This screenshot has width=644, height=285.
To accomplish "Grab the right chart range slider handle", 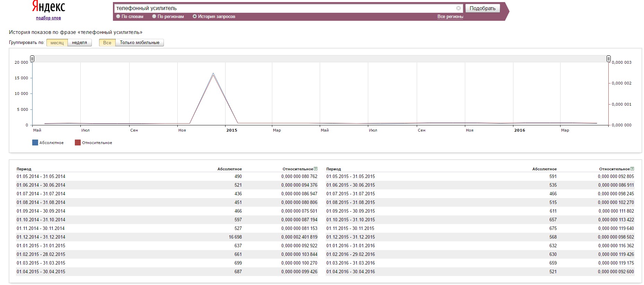I will tap(609, 59).
